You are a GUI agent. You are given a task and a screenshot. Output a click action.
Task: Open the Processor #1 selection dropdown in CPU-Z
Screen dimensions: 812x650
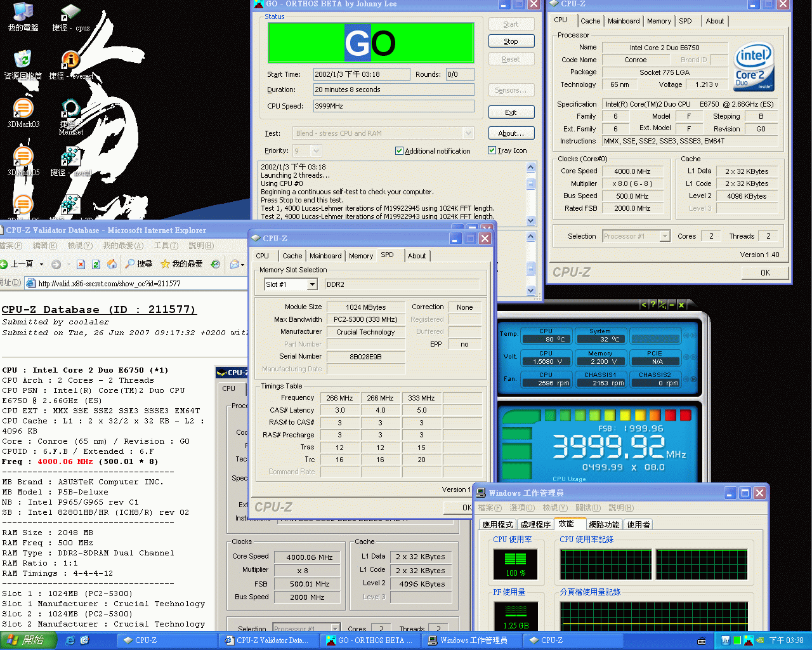(x=665, y=236)
